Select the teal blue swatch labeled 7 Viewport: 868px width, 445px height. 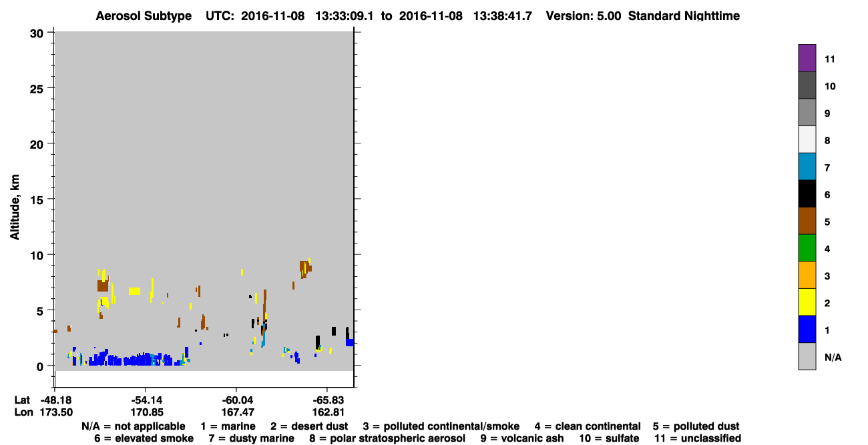point(807,167)
